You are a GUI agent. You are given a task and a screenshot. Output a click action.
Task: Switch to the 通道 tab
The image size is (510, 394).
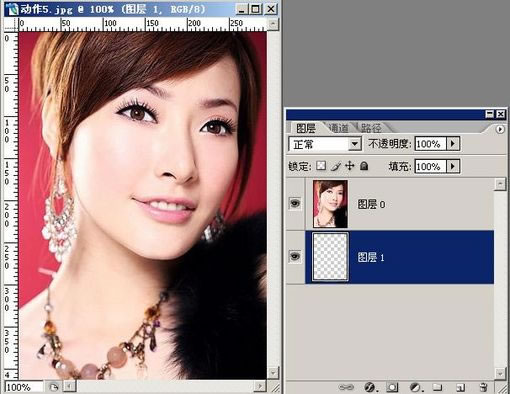click(x=338, y=128)
